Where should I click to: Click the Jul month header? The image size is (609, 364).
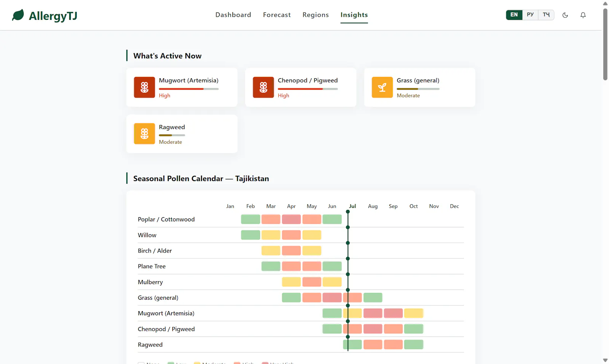coord(352,206)
